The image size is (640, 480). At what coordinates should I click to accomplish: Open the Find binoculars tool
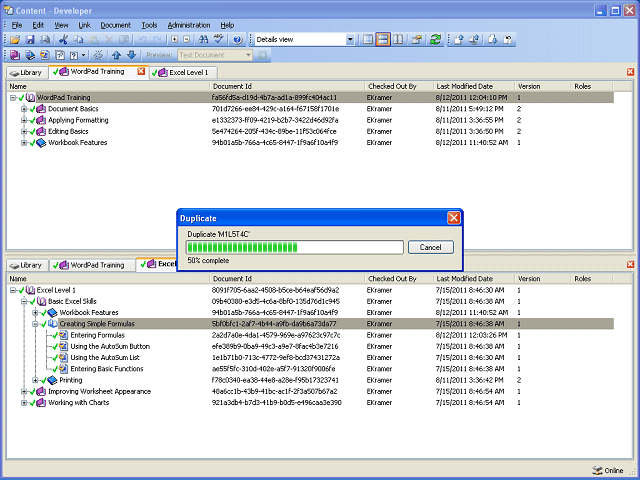click(x=203, y=40)
